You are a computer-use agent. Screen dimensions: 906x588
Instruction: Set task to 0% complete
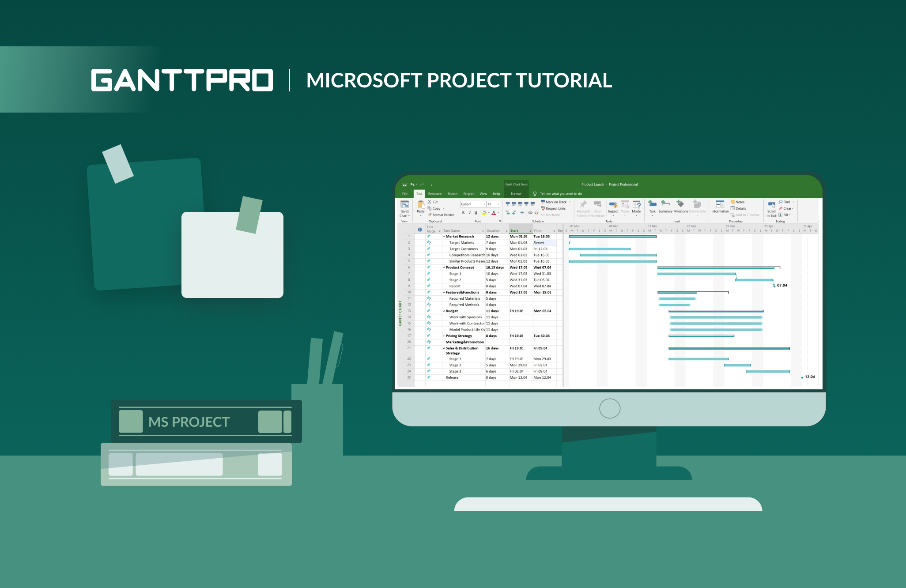click(x=508, y=204)
